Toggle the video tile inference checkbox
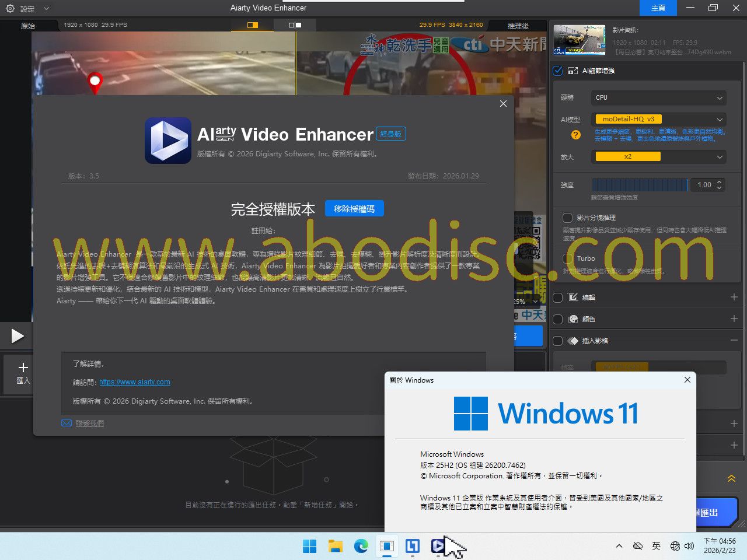747x560 pixels. pos(567,218)
